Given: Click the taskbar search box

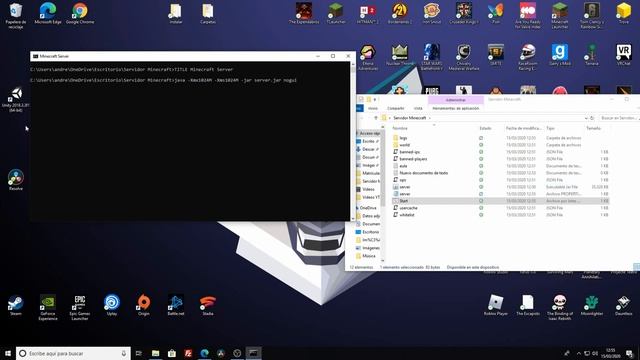Looking at the screenshot, I should click(x=73, y=353).
